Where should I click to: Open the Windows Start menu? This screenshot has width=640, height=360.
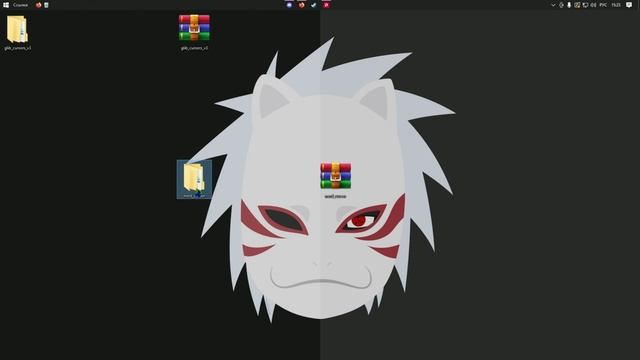pos(6,5)
